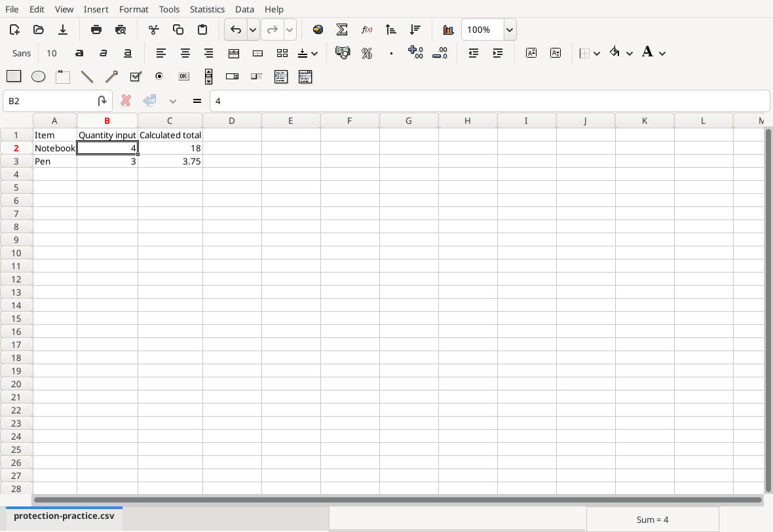773x532 pixels.
Task: Align text right
Action: pyautogui.click(x=209, y=53)
